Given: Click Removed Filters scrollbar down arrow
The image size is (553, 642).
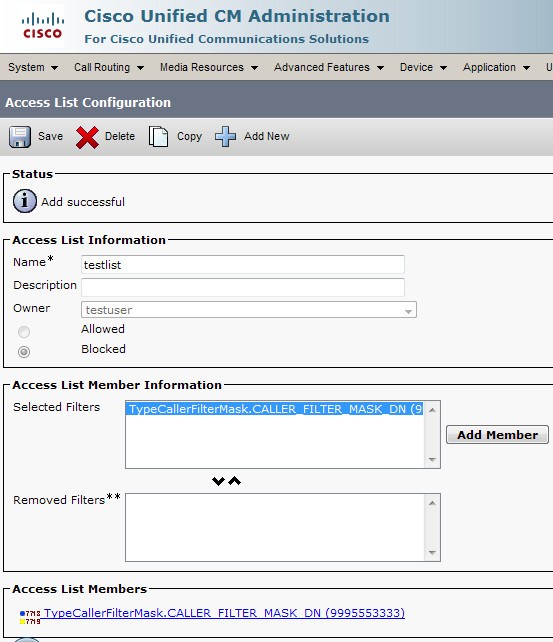Looking at the screenshot, I should (x=432, y=553).
